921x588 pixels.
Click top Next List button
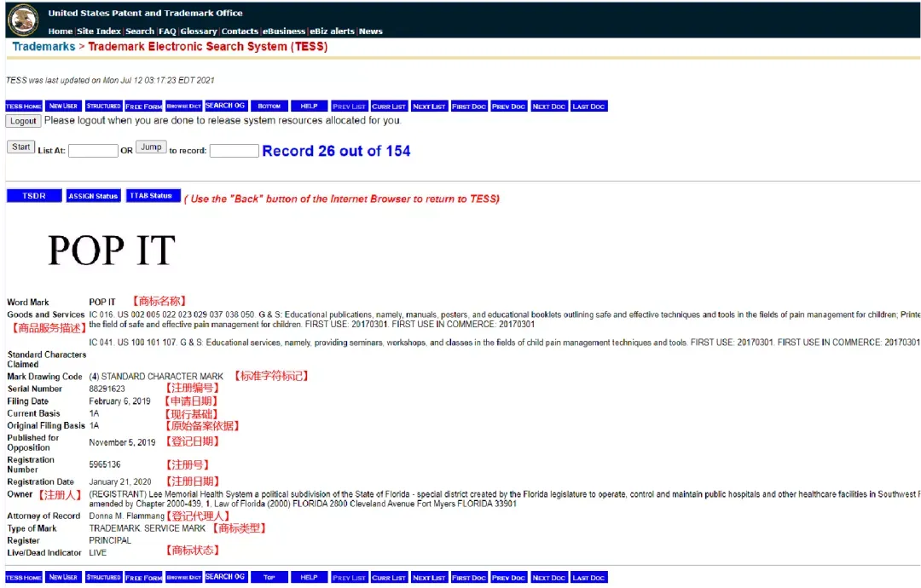(x=429, y=107)
